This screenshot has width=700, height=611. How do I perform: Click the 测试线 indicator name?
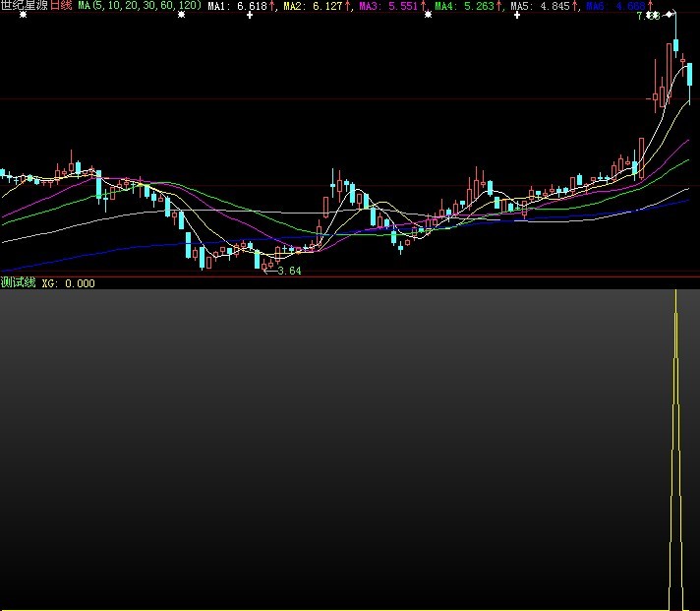pyautogui.click(x=18, y=282)
